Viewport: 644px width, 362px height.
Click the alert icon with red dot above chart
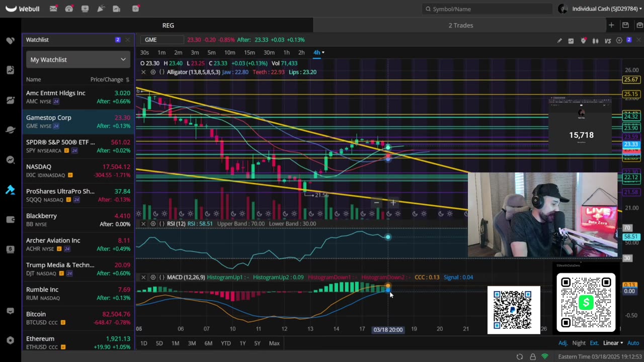[583, 41]
